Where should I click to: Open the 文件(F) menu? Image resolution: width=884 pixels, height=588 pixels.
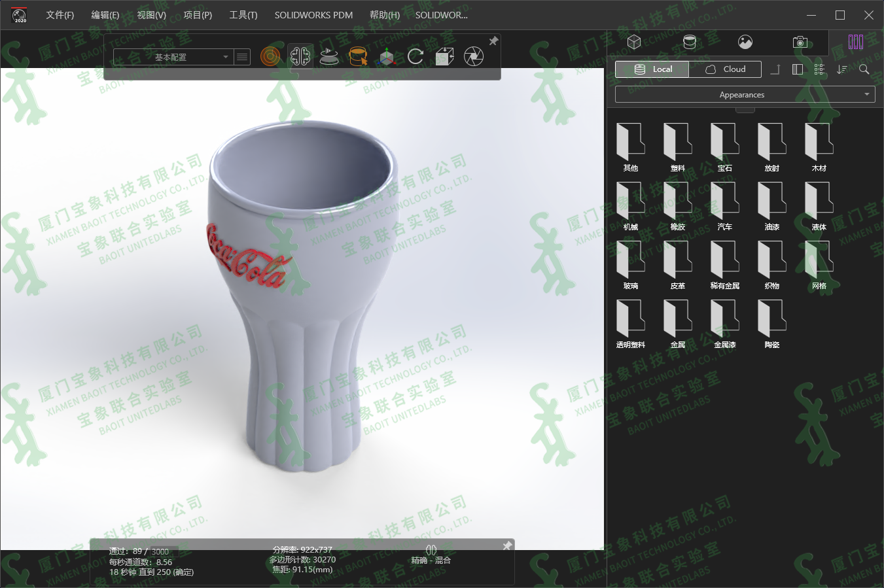[x=60, y=15]
